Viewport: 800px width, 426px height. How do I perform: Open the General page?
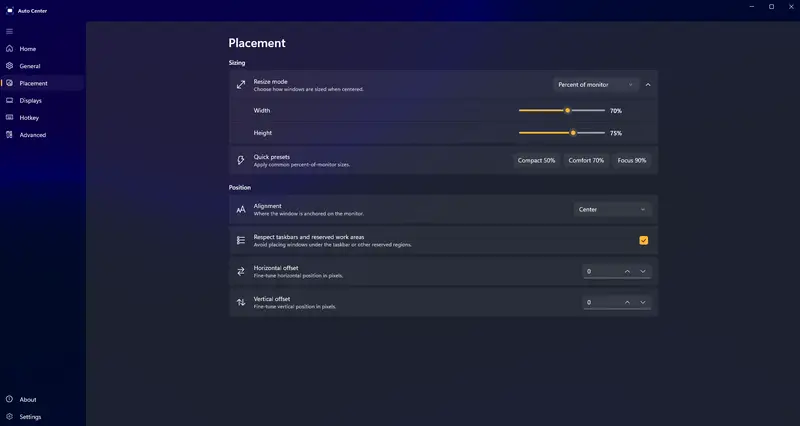tap(43, 66)
